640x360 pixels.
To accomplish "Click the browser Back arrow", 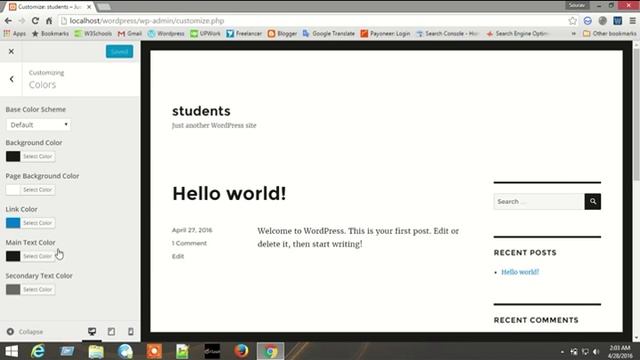I will [x=8, y=21].
